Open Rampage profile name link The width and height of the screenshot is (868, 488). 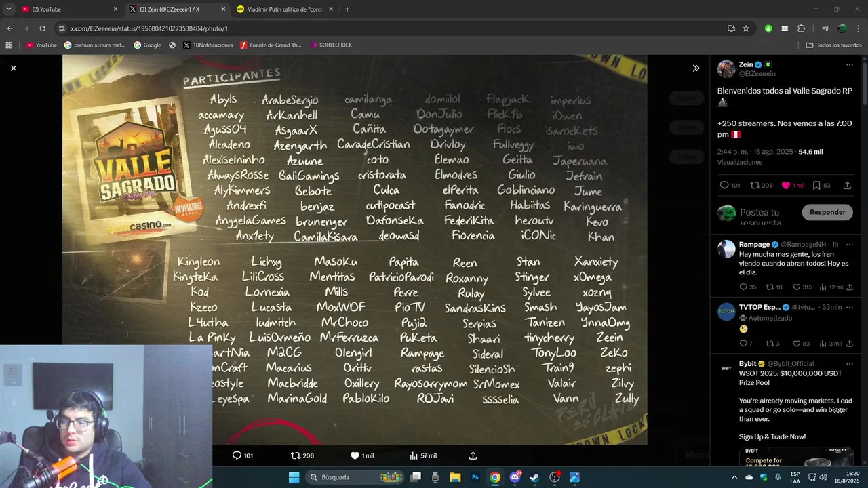[x=754, y=244]
